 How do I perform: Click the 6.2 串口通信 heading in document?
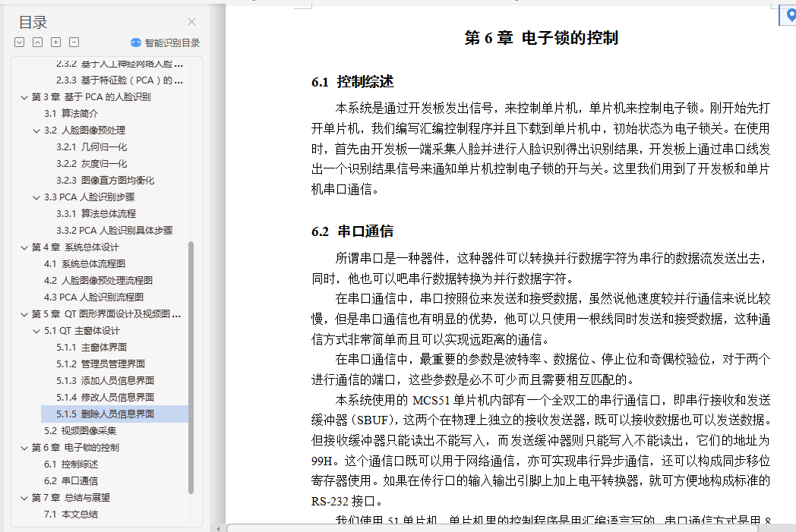pyautogui.click(x=352, y=231)
